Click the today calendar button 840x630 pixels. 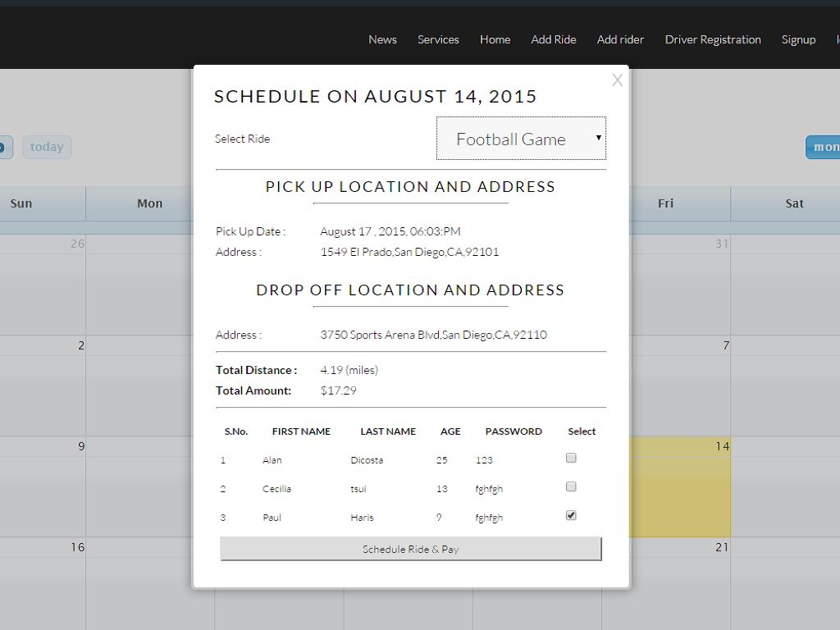(47, 148)
